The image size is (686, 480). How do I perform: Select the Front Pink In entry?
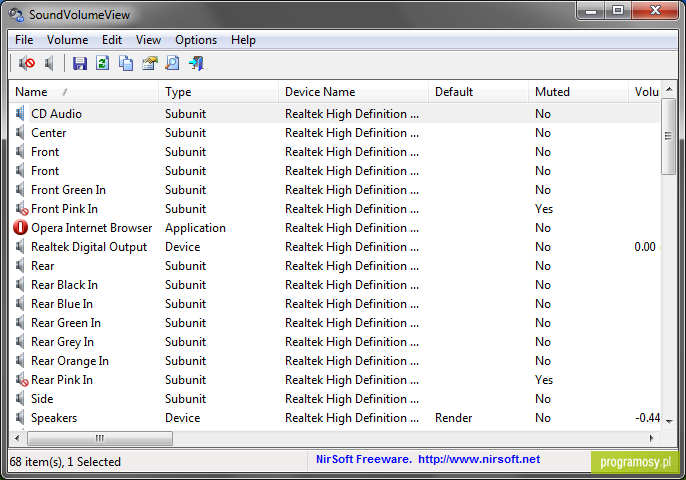pyautogui.click(x=64, y=209)
